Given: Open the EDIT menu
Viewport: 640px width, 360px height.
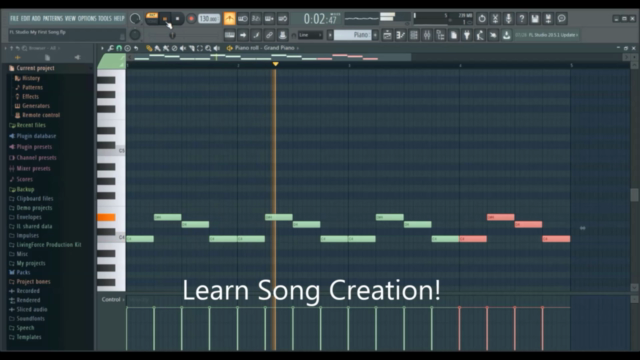Looking at the screenshot, I should [25, 18].
